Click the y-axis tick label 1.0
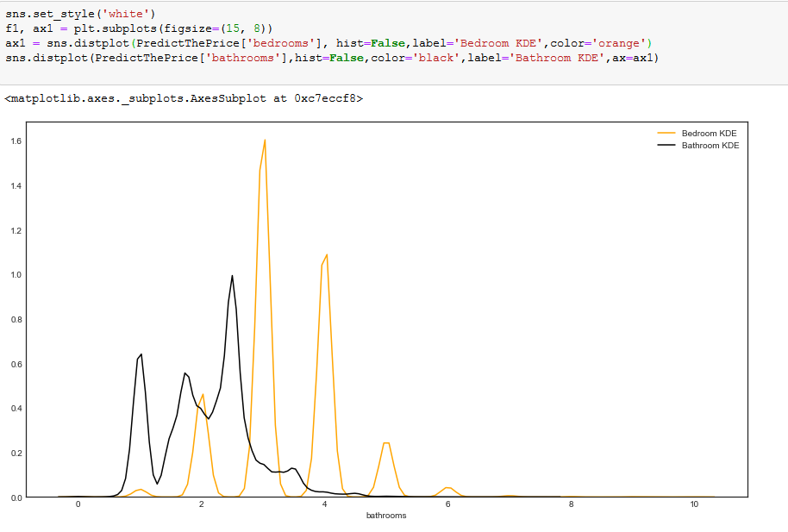 pos(16,275)
